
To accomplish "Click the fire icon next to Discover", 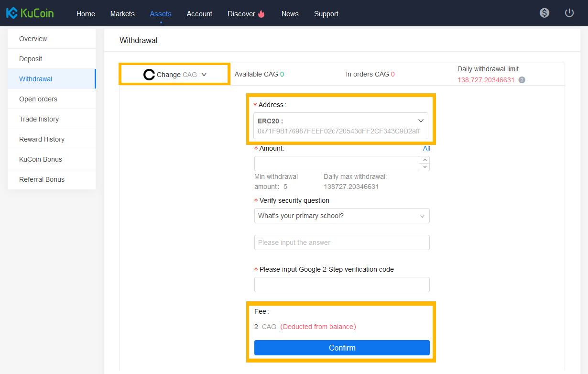I will pos(261,14).
